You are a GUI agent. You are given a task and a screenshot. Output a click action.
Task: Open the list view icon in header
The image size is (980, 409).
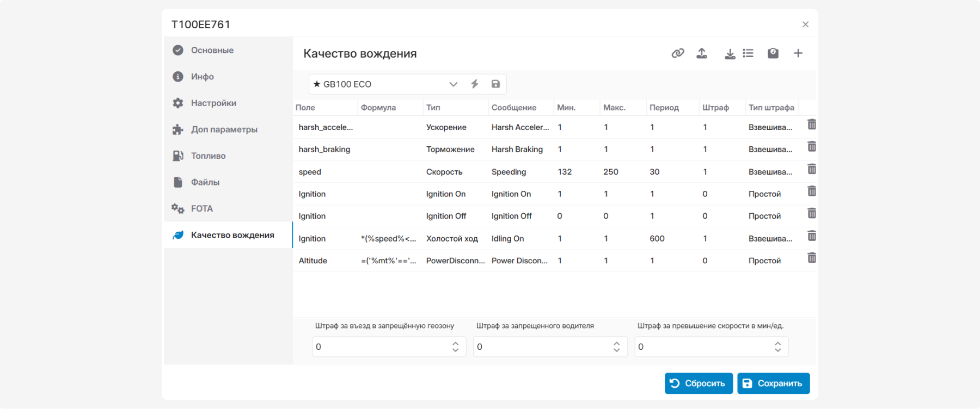pos(748,53)
